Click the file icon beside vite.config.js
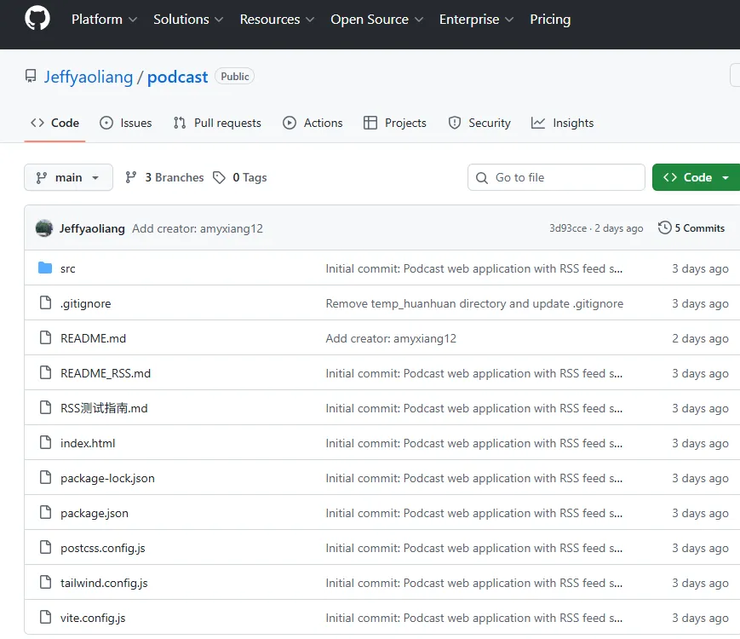Viewport: 740px width, 639px height. click(44, 618)
